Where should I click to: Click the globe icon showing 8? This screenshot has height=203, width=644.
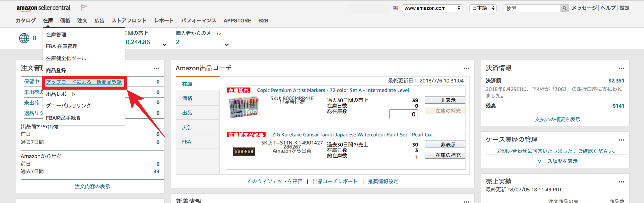point(24,38)
